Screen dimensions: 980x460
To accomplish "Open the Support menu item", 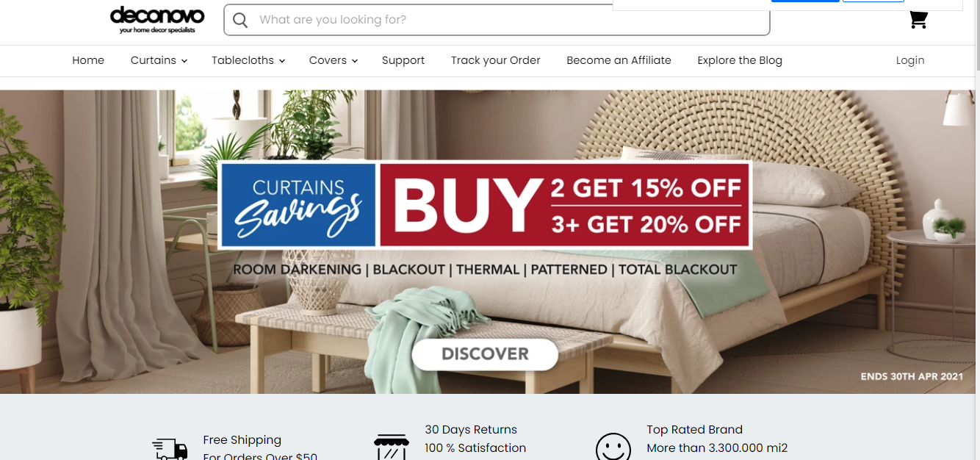I will click(403, 60).
